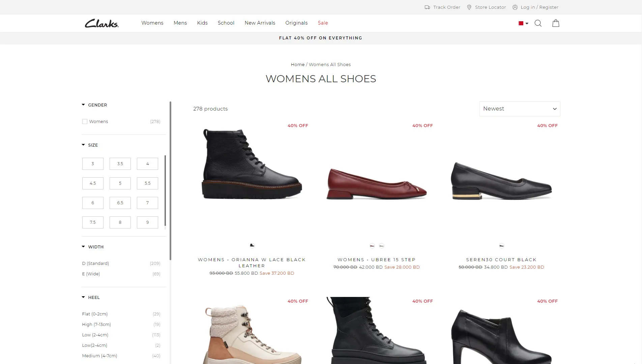Click the Log in user profile icon
The image size is (642, 364).
[515, 7]
